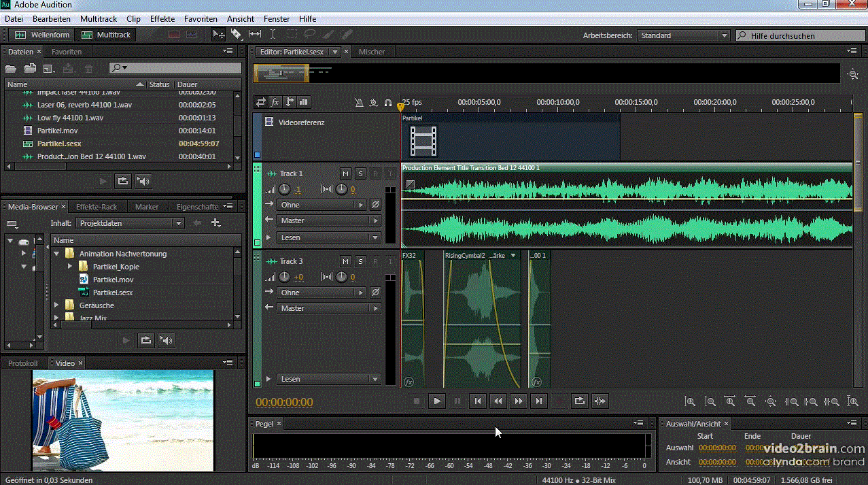The height and width of the screenshot is (485, 868).
Task: Switch to the Marker tab
Action: [x=147, y=207]
